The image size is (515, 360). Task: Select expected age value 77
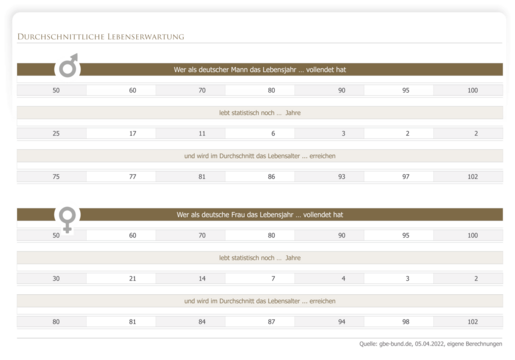133,176
